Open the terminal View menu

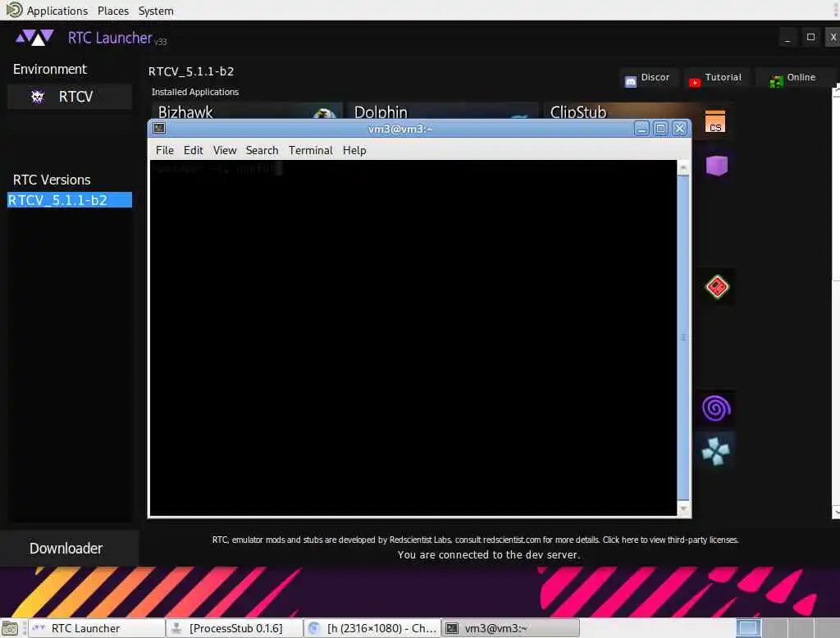pos(225,151)
